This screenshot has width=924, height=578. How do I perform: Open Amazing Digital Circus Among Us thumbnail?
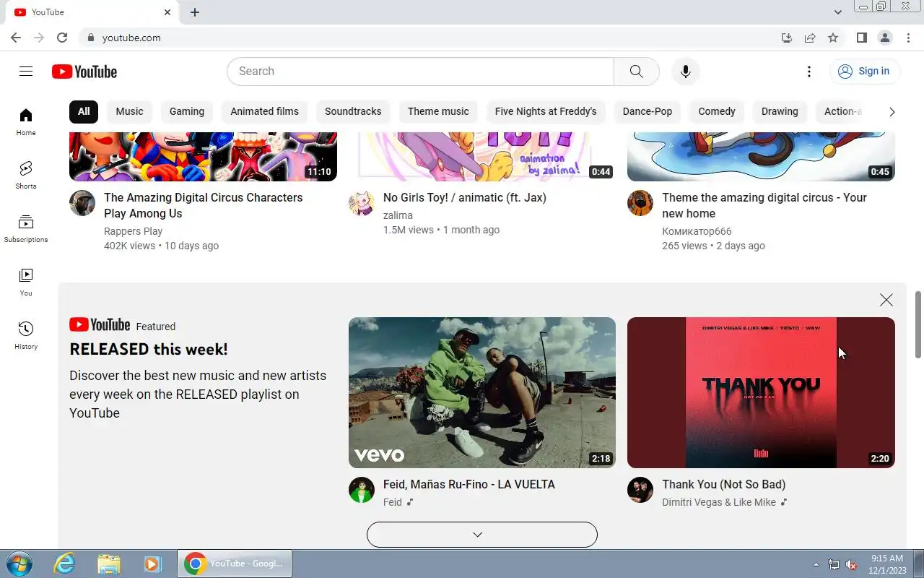pyautogui.click(x=203, y=156)
